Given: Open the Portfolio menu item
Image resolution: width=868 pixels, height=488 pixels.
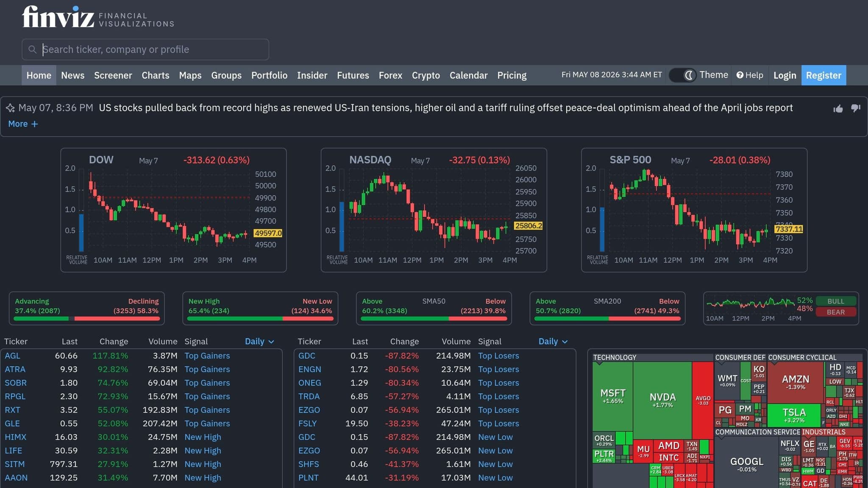Looking at the screenshot, I should [269, 75].
